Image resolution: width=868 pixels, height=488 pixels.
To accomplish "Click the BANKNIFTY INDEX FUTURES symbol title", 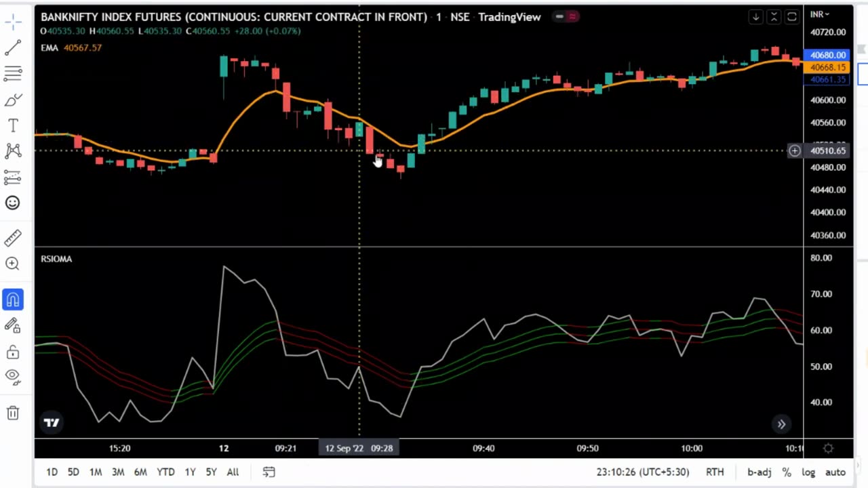I will tap(234, 17).
